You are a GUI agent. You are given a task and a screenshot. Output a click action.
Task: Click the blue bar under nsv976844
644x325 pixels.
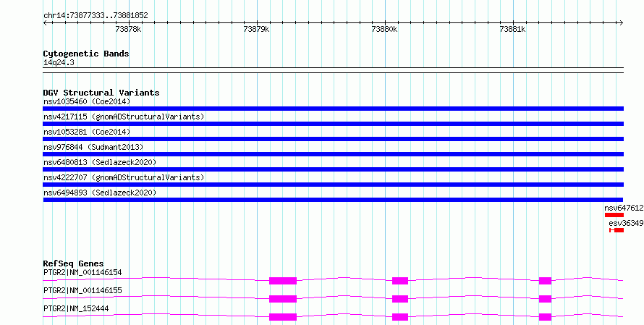point(333,154)
